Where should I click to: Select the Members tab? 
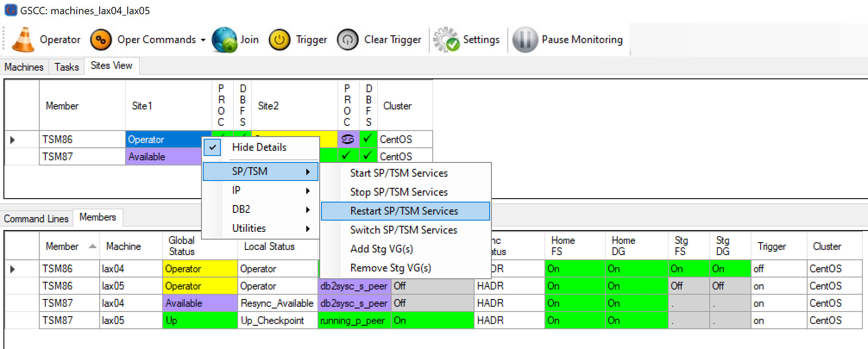tap(97, 217)
